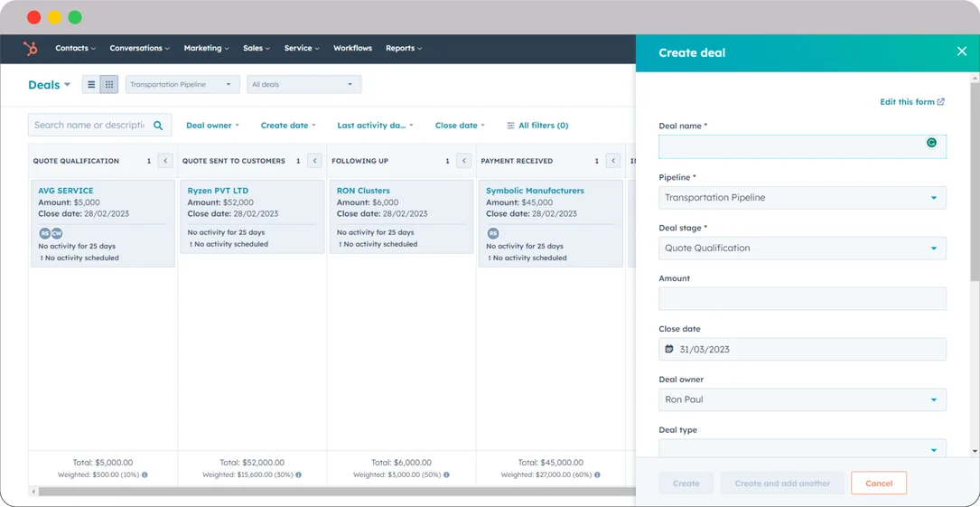Click info icon beside Weighted $500.00

(145, 475)
